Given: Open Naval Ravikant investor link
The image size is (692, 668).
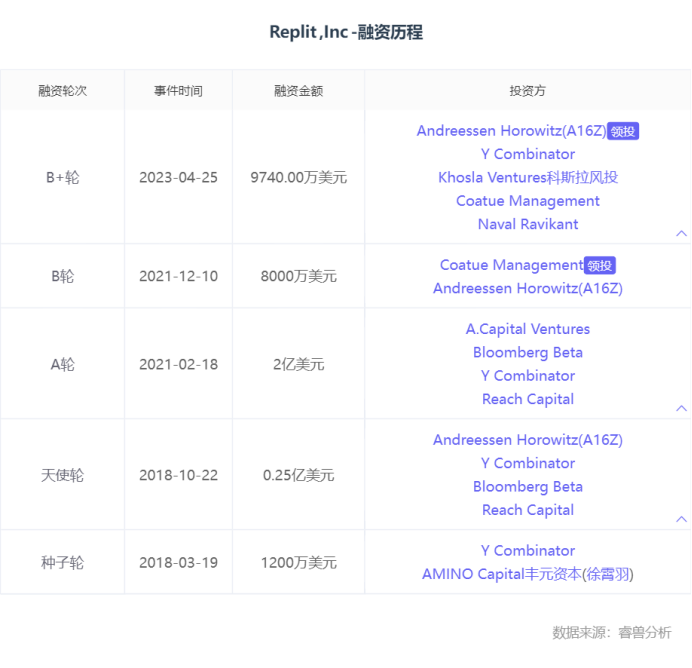Looking at the screenshot, I should (527, 224).
